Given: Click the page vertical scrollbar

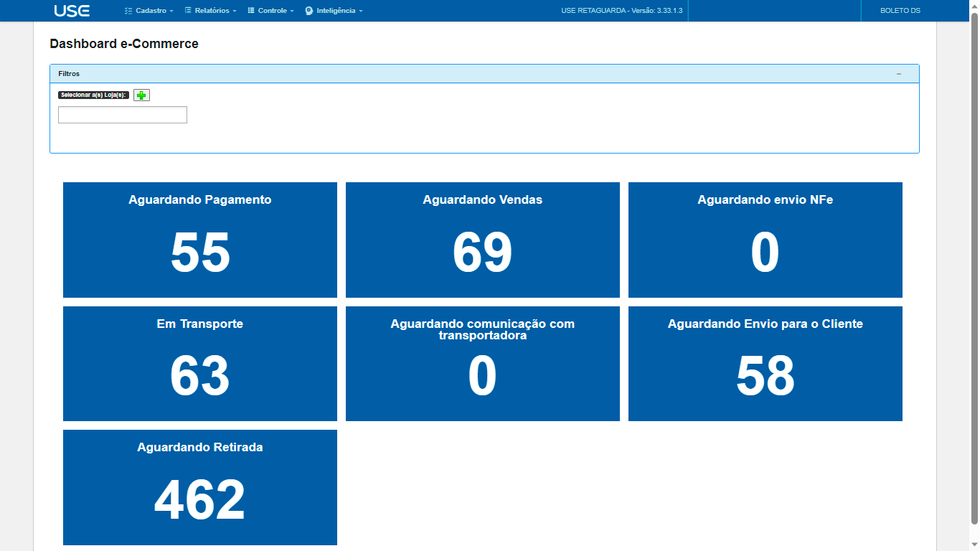Looking at the screenshot, I should click(974, 268).
